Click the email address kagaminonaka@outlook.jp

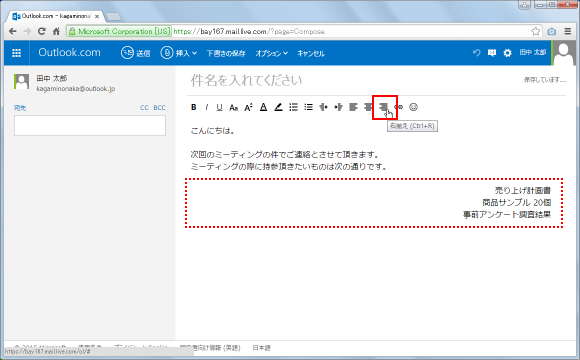pyautogui.click(x=75, y=89)
